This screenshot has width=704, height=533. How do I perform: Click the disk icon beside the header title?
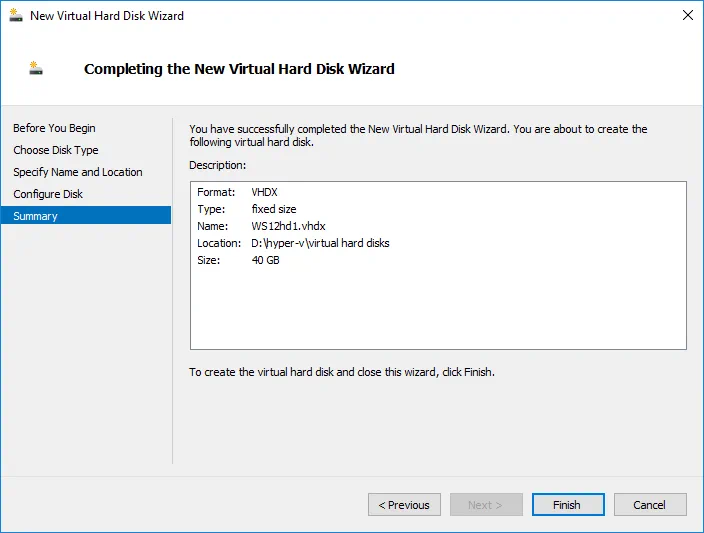point(37,69)
